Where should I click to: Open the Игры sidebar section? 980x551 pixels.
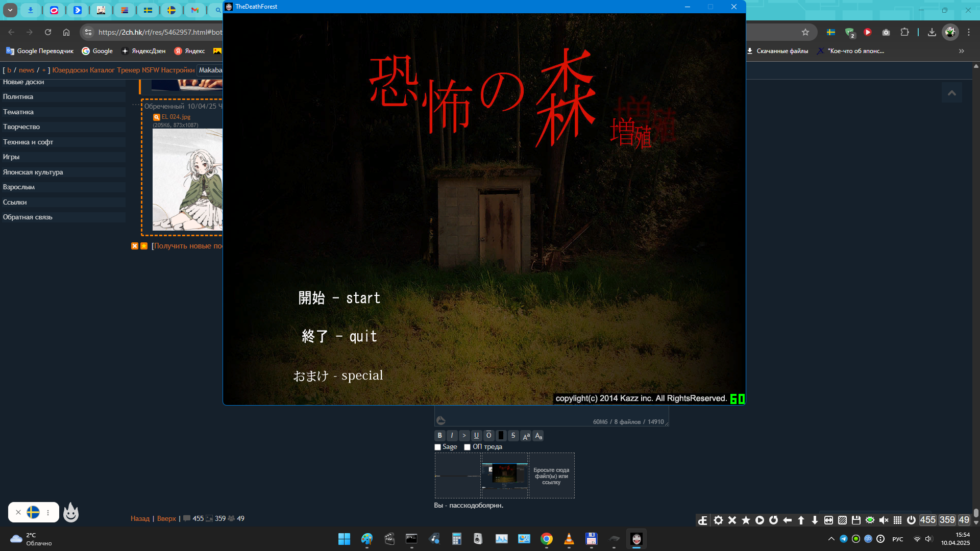coord(63,157)
